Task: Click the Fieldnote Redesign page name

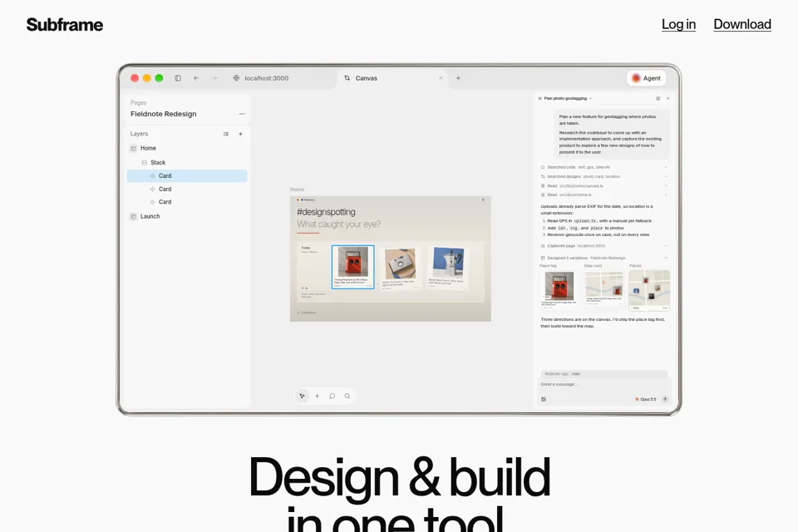Action: (164, 114)
